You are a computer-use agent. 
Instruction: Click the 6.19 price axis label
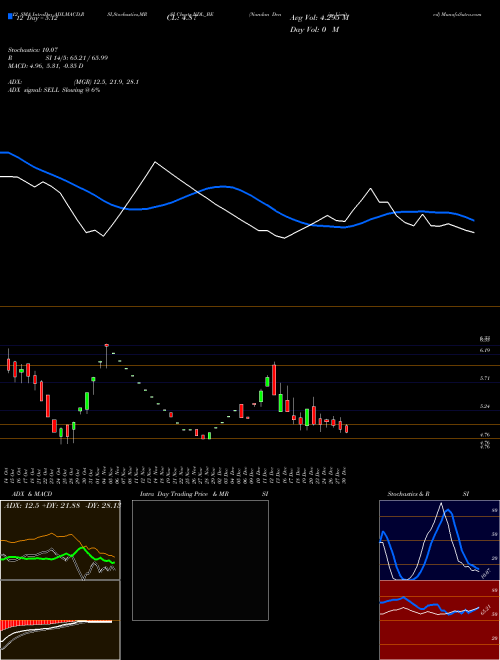485,350
